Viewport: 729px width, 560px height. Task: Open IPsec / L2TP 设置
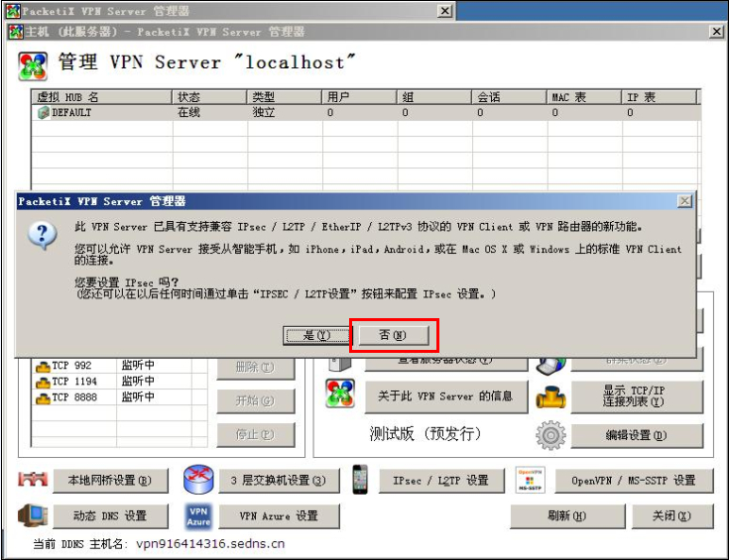[441, 480]
